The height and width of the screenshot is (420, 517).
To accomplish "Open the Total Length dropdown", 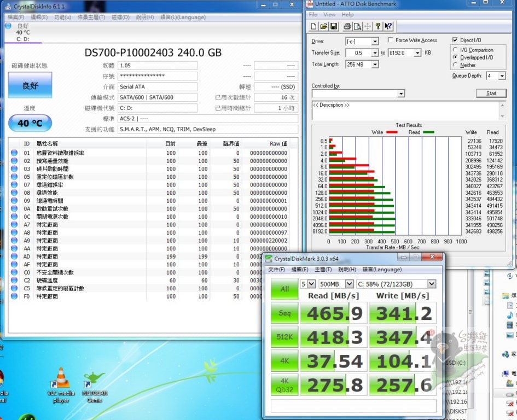I will point(375,65).
